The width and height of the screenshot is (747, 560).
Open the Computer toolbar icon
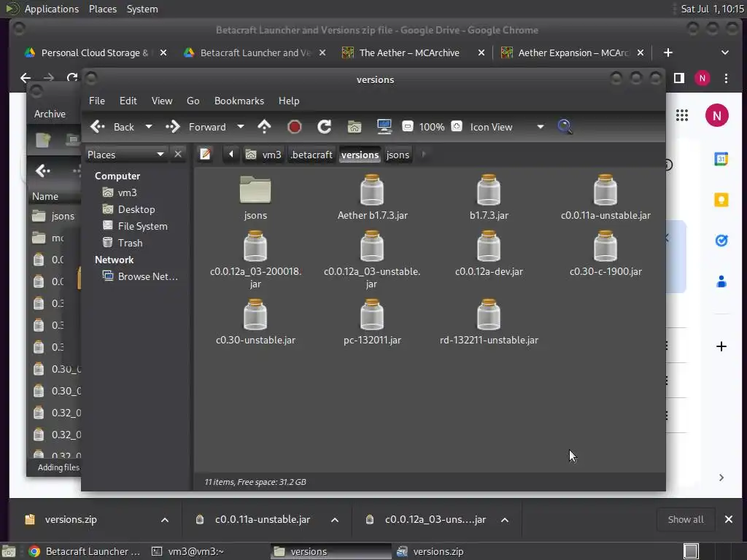pos(384,127)
